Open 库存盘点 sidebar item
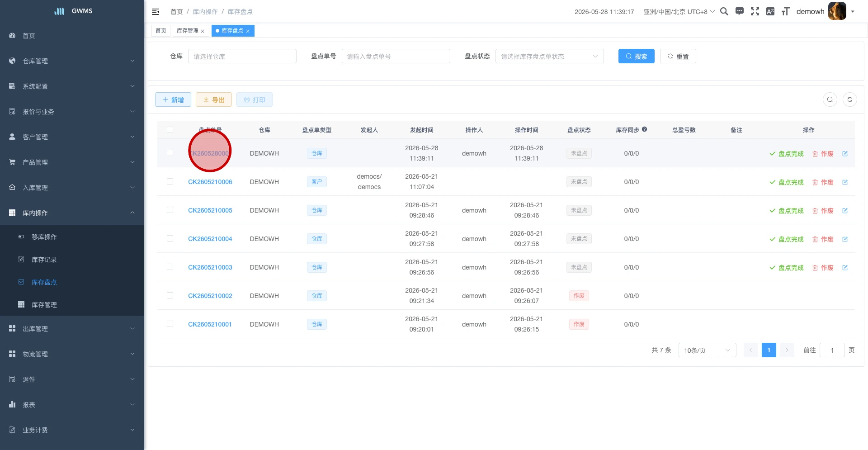 point(72,282)
